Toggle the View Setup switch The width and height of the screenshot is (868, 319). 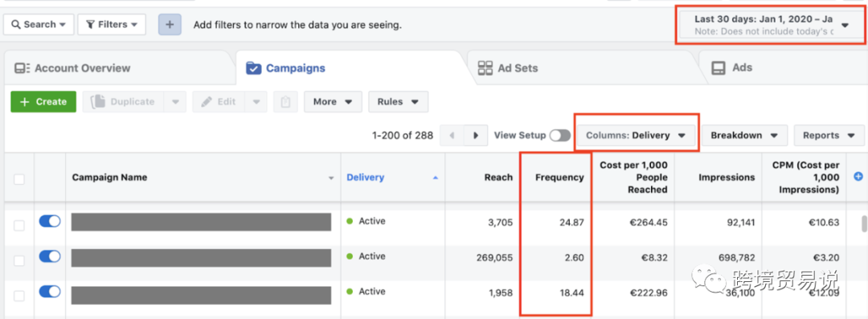pos(559,136)
